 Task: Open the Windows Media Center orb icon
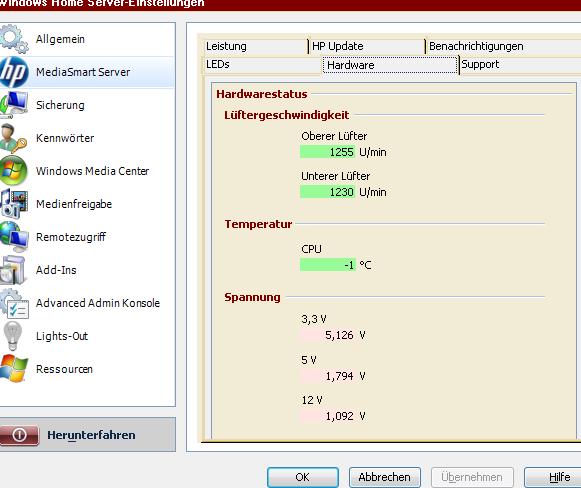14,170
